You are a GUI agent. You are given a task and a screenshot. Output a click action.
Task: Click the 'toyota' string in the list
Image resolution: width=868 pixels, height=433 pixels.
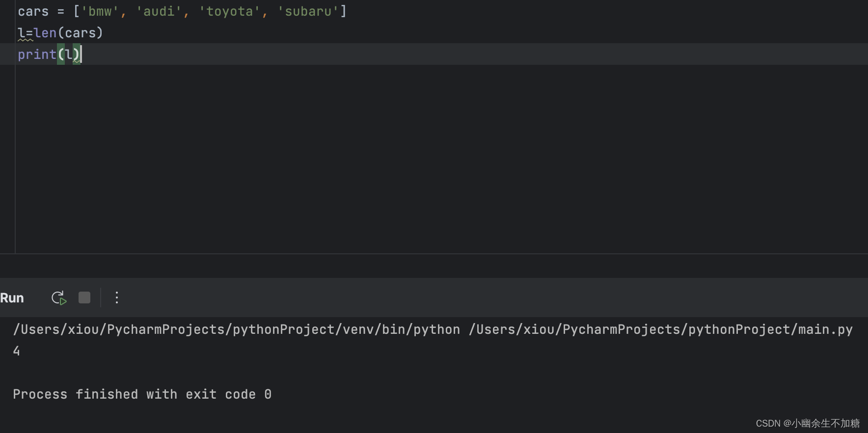pyautogui.click(x=229, y=11)
